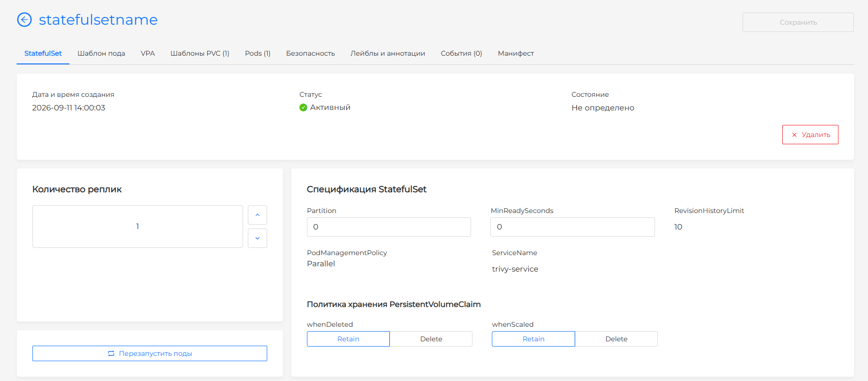The image size is (868, 381).
Task: Go to Шаблоны PVC (1) tab
Action: pyautogui.click(x=200, y=53)
